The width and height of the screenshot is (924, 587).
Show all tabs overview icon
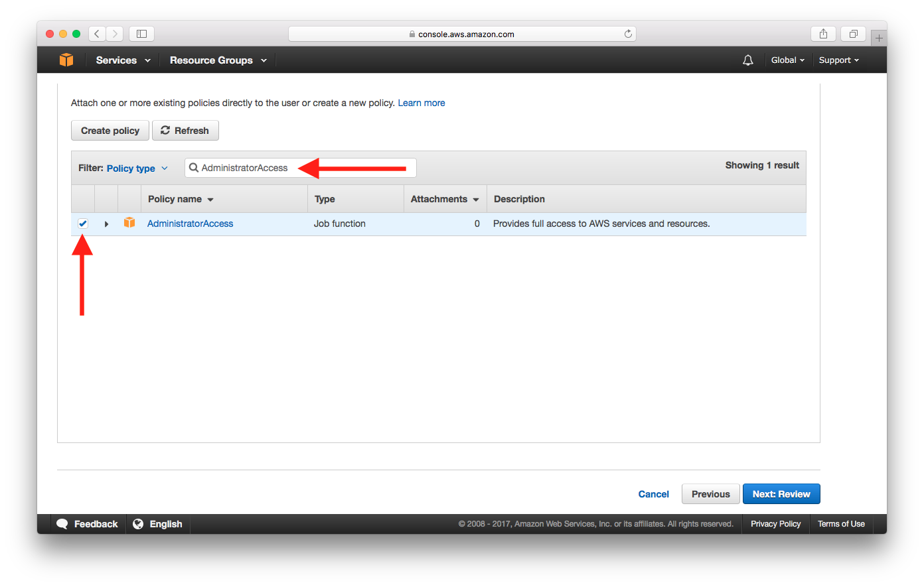(x=853, y=34)
